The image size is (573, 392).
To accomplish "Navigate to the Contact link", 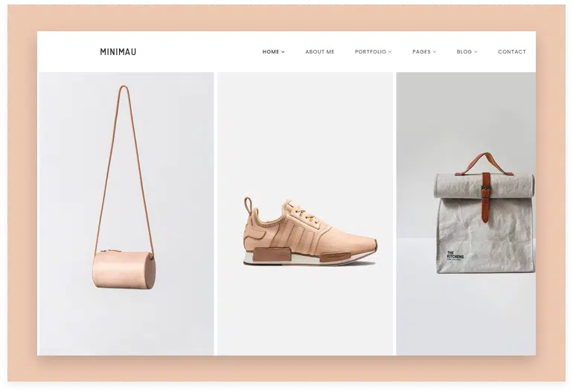I will [512, 52].
